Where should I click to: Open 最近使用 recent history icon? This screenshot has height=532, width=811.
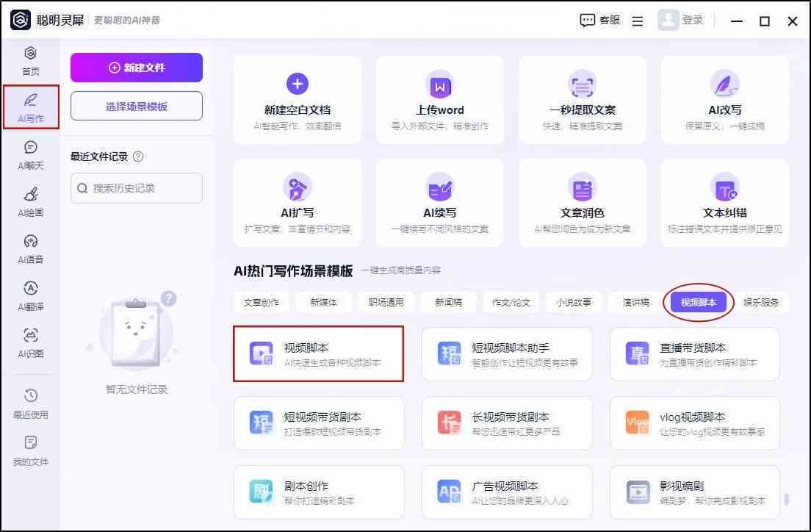click(31, 396)
